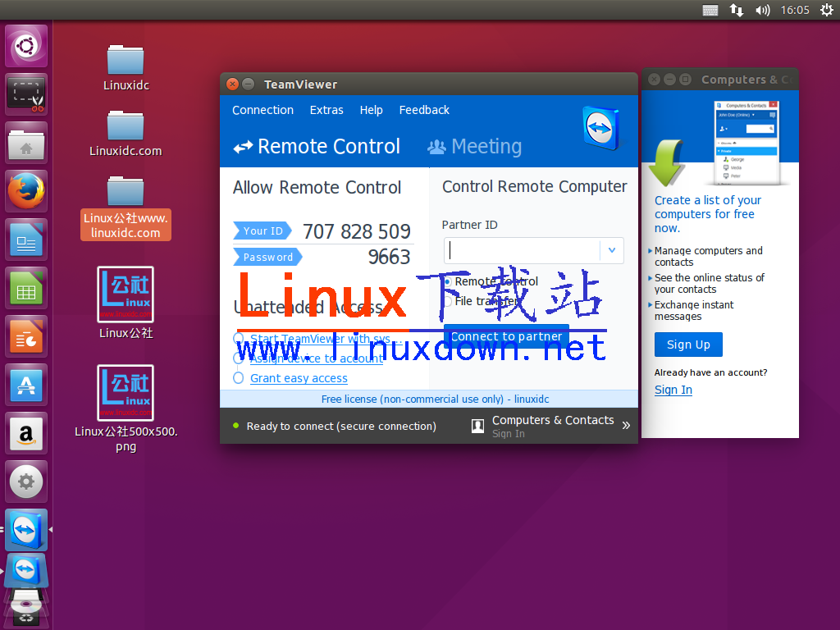Launch the Screenshot tool in the dock

[x=26, y=94]
